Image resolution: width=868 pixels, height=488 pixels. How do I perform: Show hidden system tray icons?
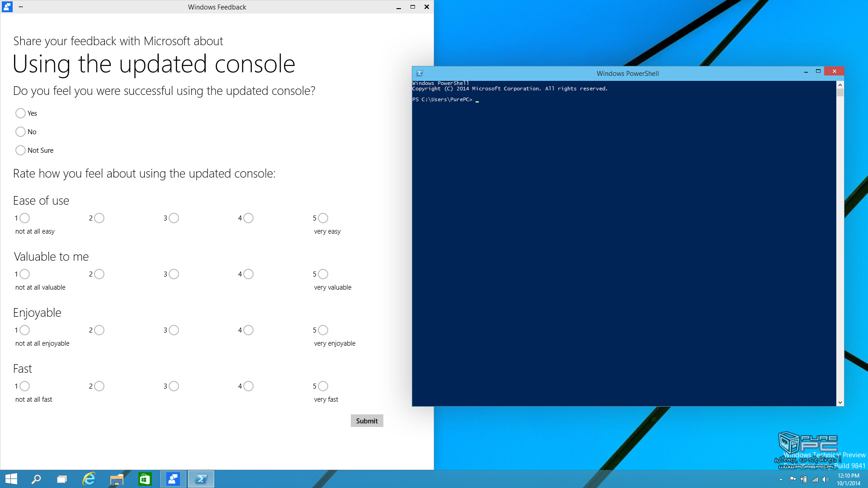point(781,479)
